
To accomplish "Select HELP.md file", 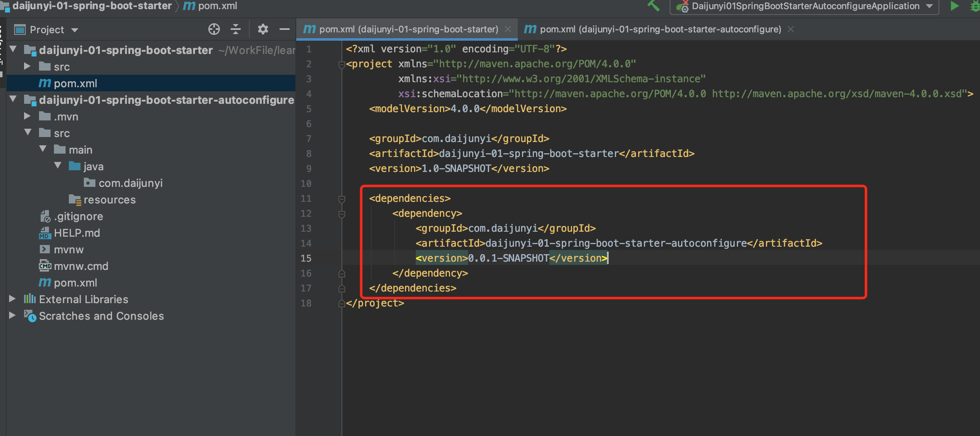I will pos(77,233).
